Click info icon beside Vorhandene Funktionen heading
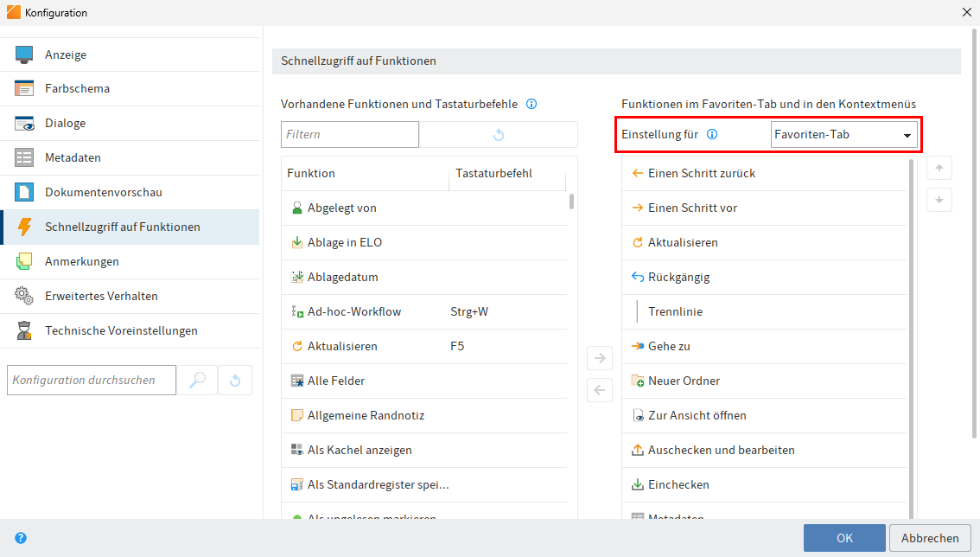 (531, 104)
